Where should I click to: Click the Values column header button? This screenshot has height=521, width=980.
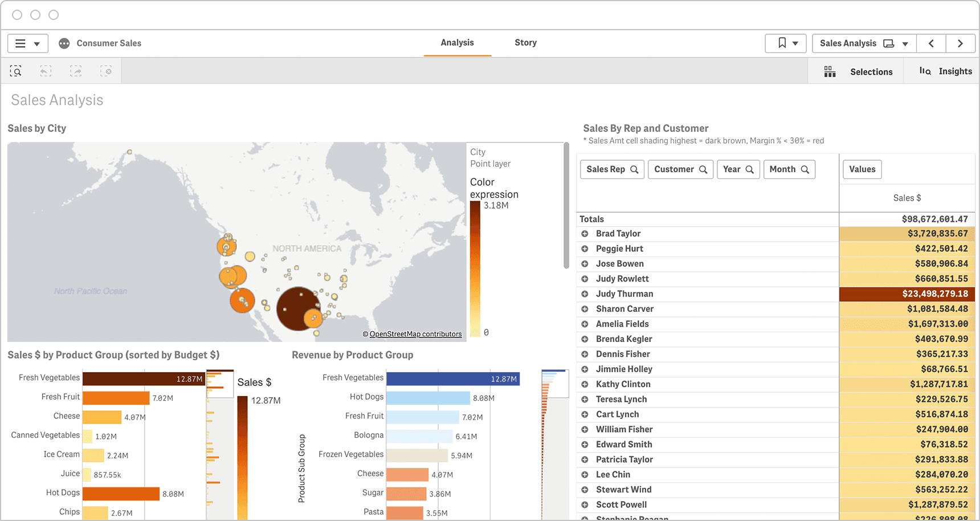[862, 169]
